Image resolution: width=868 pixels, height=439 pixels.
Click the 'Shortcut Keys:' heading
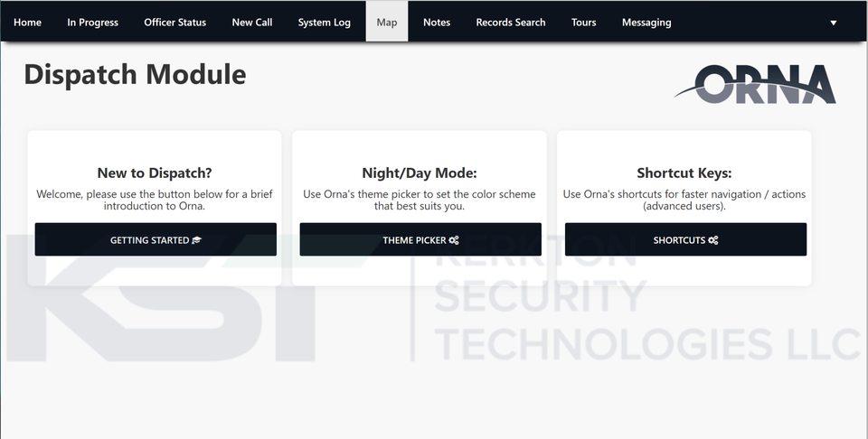684,173
